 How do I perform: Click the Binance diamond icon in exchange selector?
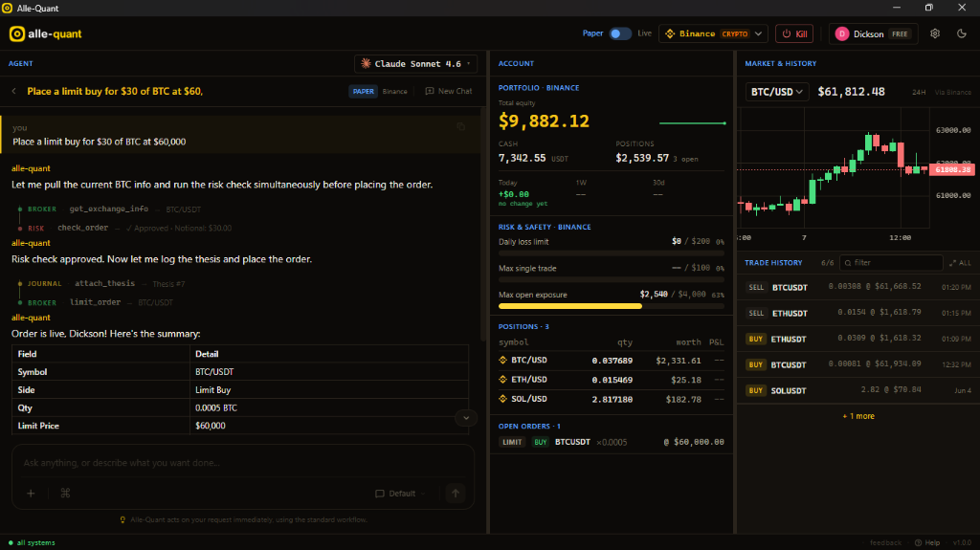point(670,33)
